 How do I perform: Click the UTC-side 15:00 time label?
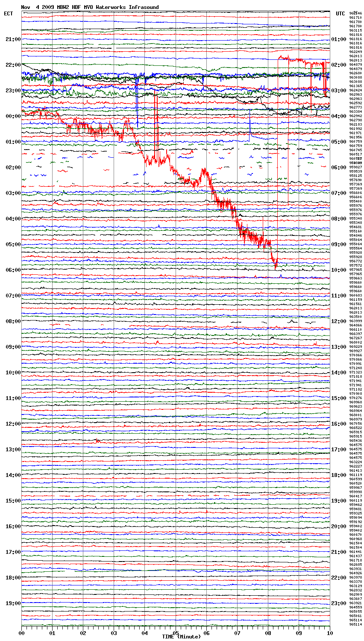coord(339,398)
